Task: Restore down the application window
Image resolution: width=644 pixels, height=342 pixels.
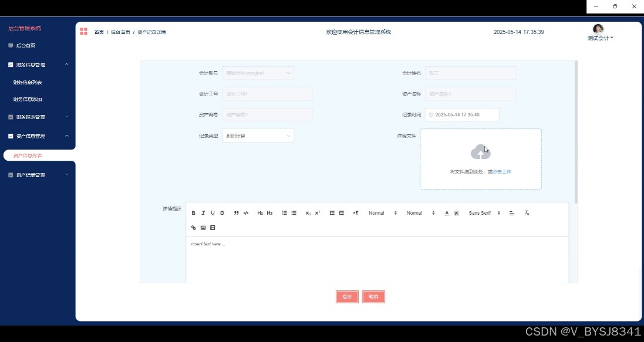Action: tap(615, 6)
